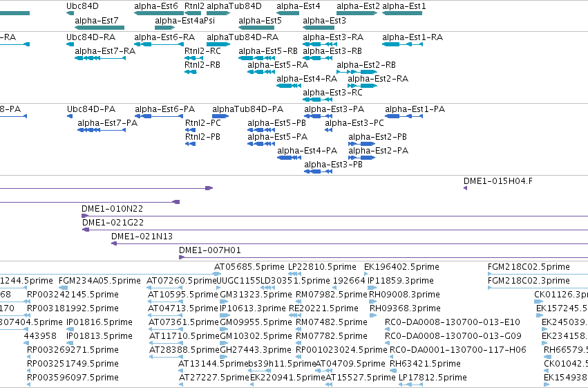Click EST RC0-DA0008-130700-013-E10
This screenshot has width=588, height=388.
pos(453,322)
